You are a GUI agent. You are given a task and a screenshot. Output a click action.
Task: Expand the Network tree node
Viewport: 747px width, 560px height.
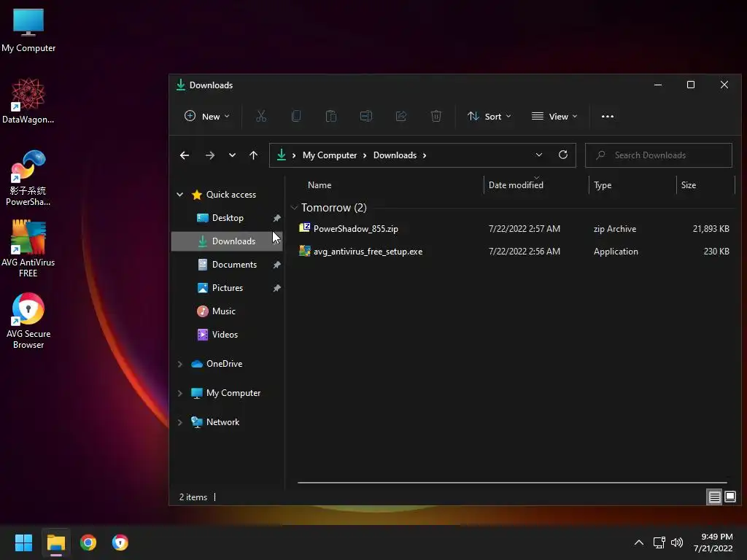tap(180, 422)
